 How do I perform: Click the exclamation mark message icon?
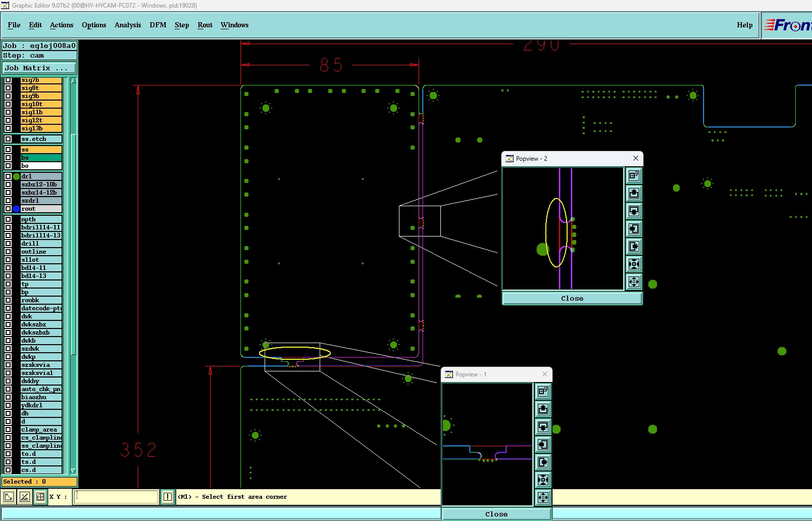[168, 497]
